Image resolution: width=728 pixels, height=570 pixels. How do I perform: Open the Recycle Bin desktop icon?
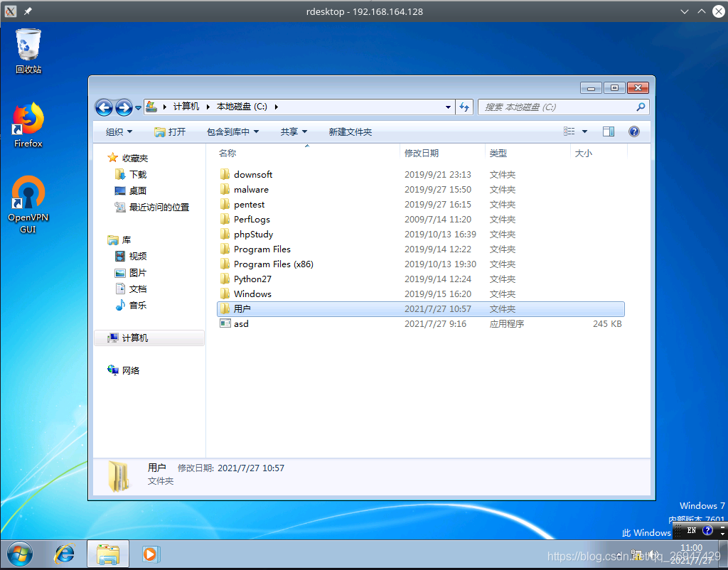(x=28, y=51)
